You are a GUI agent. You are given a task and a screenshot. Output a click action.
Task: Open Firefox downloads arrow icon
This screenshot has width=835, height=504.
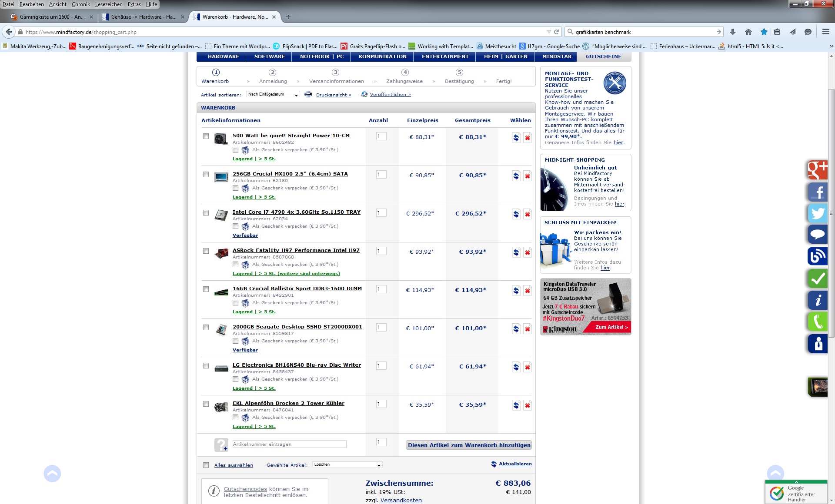click(733, 32)
